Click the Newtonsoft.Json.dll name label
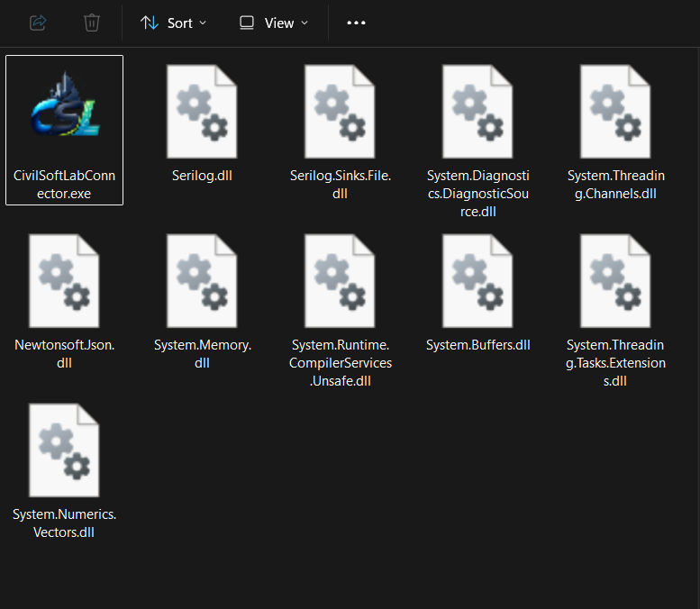 point(64,354)
